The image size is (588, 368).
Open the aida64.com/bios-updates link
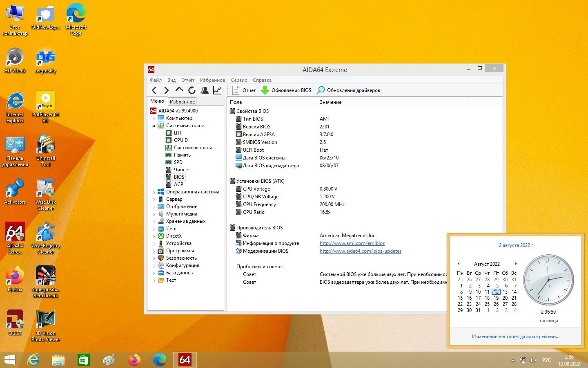361,251
